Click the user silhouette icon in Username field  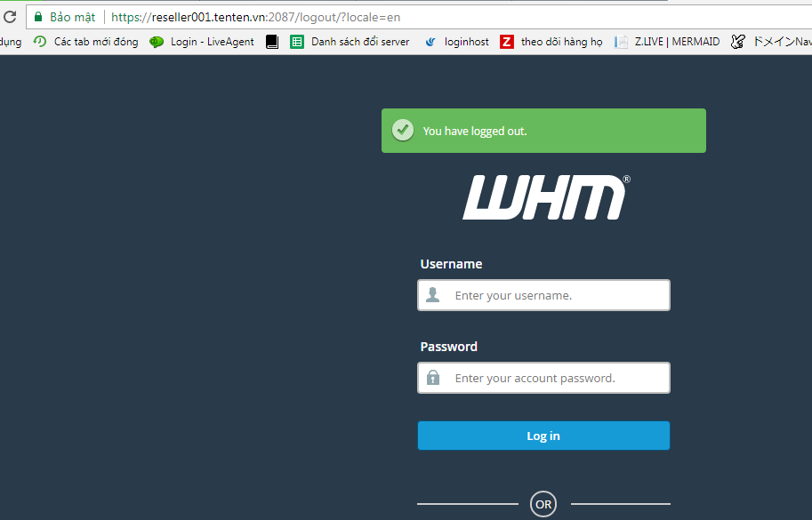pos(433,295)
